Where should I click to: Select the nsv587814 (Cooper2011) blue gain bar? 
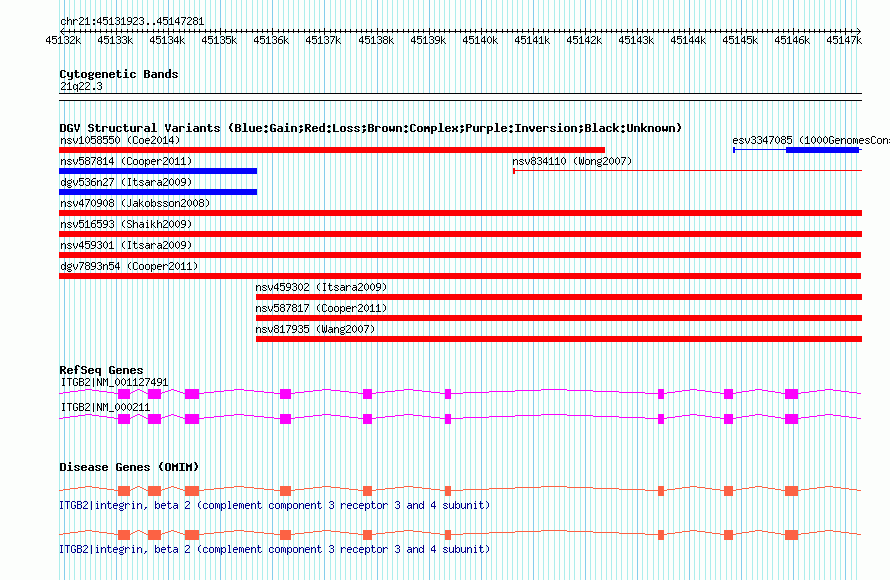pos(158,171)
